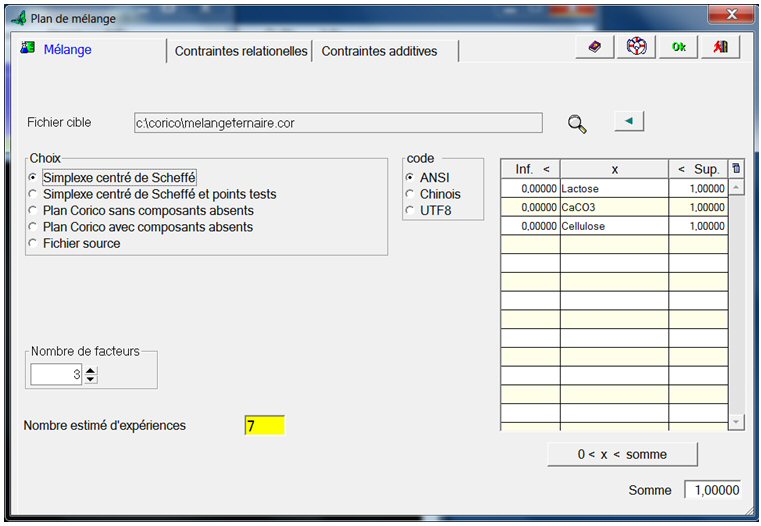Increase the Nombre de facteurs value
761x526 pixels.
(91, 370)
